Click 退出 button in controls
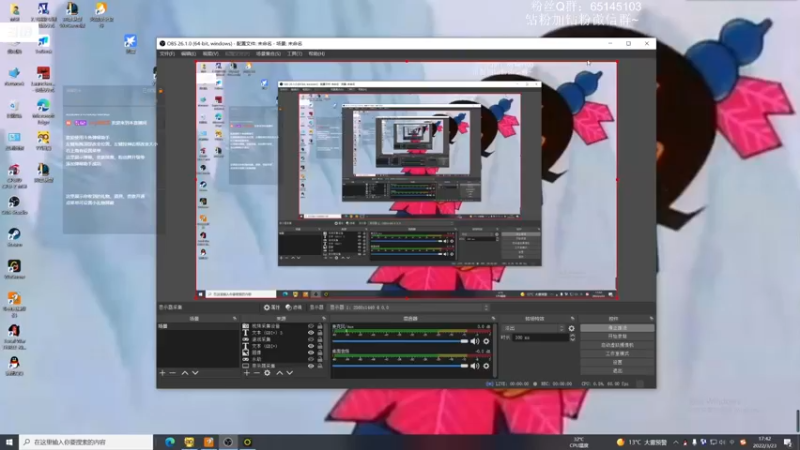 617,371
